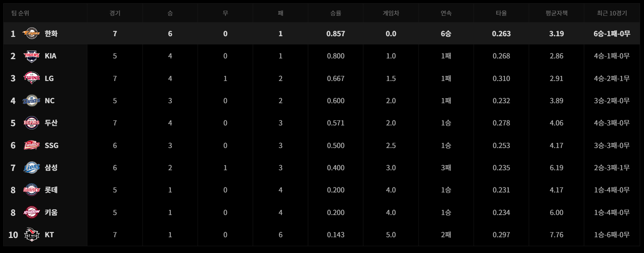The height and width of the screenshot is (253, 644).
Task: Click the 롯데 team name
Action: point(51,190)
